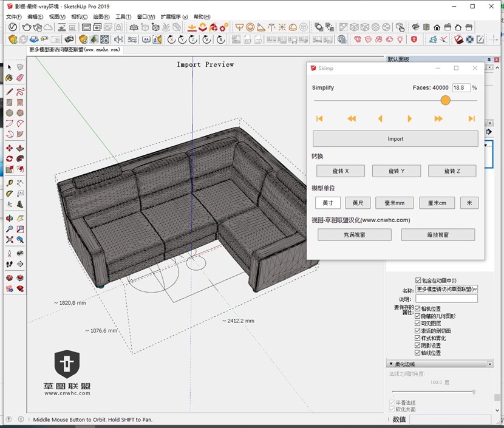504x428 pixels.
Task: Open the 编辑(E) menu
Action: tap(35, 17)
